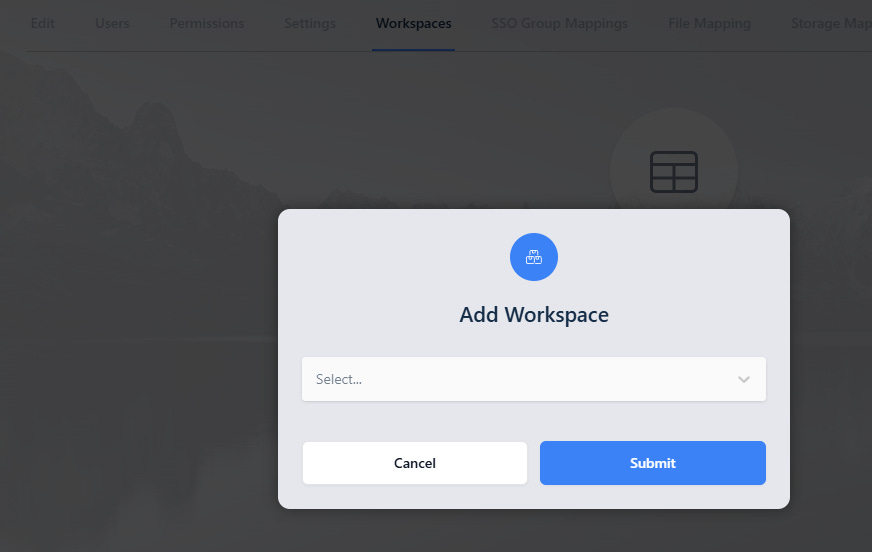Cancel the Add Workspace dialog
Image resolution: width=872 pixels, height=552 pixels.
415,463
